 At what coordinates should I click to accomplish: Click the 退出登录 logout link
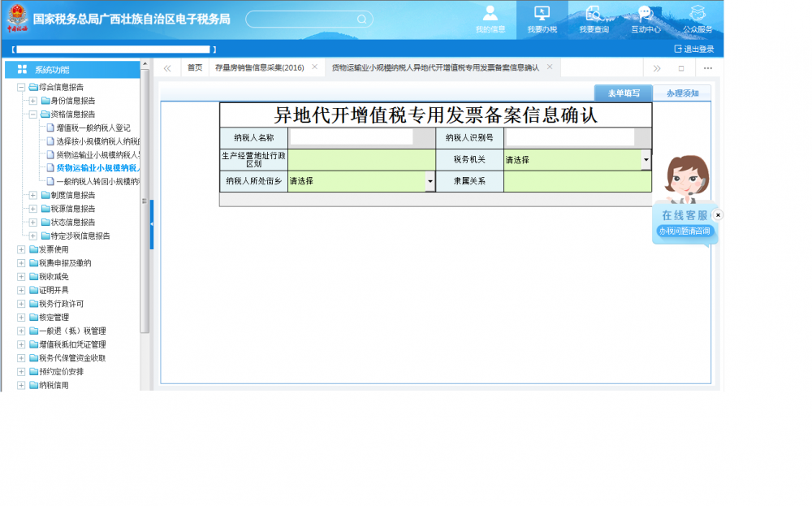693,50
